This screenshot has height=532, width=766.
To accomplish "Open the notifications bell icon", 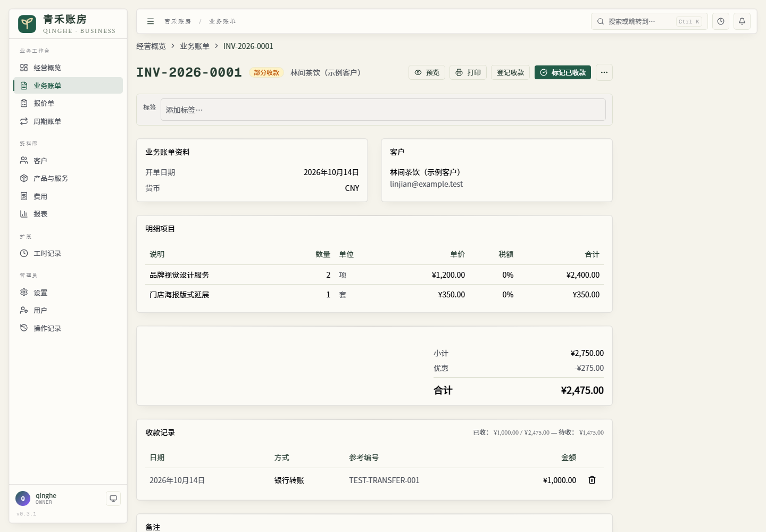I will pyautogui.click(x=742, y=21).
